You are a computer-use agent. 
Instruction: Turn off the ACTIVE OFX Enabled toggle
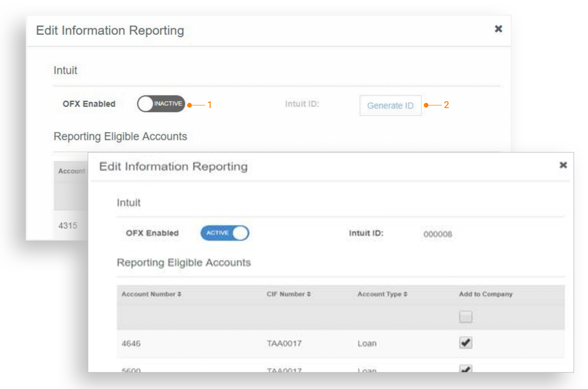point(225,233)
